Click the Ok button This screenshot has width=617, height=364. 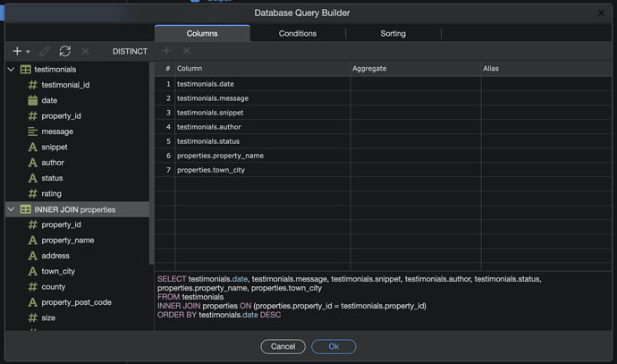334,346
